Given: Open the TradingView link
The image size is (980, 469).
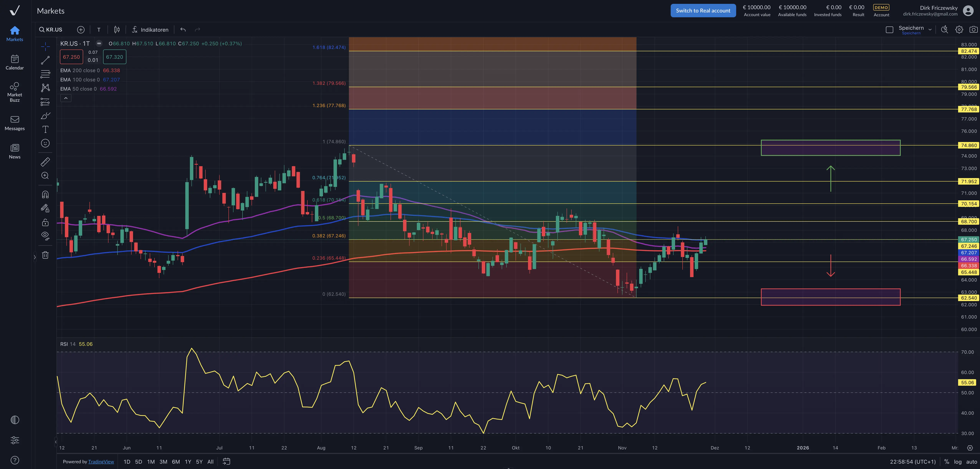Looking at the screenshot, I should (x=101, y=462).
